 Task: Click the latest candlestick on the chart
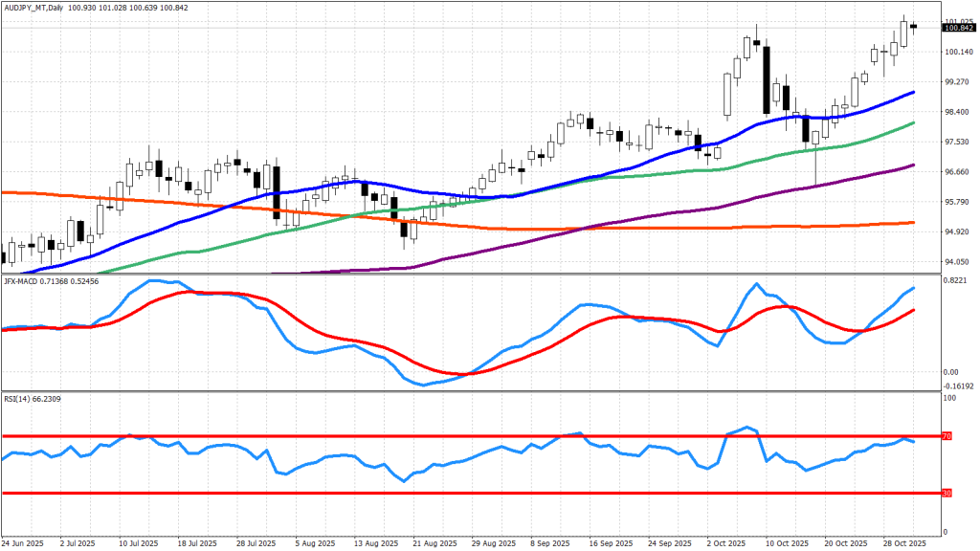tap(914, 27)
